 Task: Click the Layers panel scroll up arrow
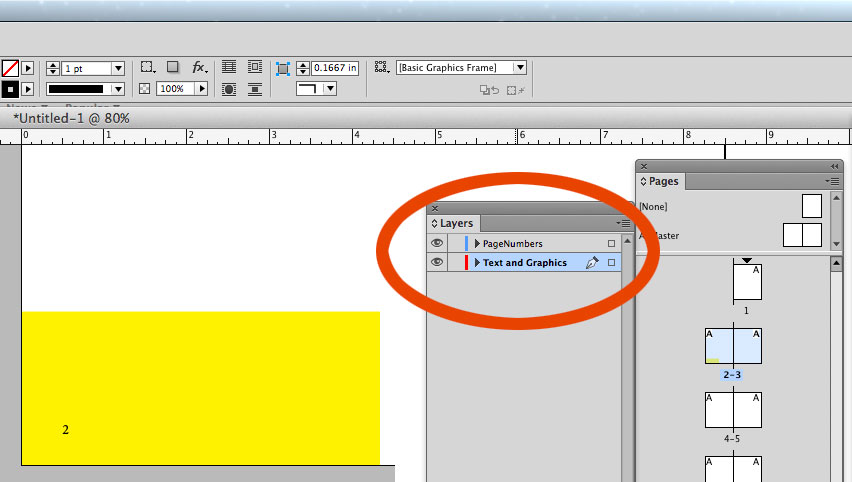628,240
